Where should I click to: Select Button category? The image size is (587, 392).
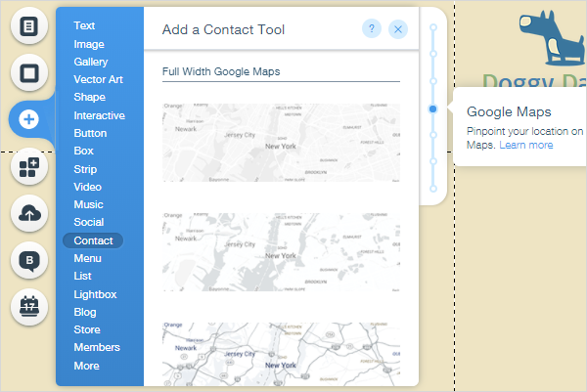point(90,133)
